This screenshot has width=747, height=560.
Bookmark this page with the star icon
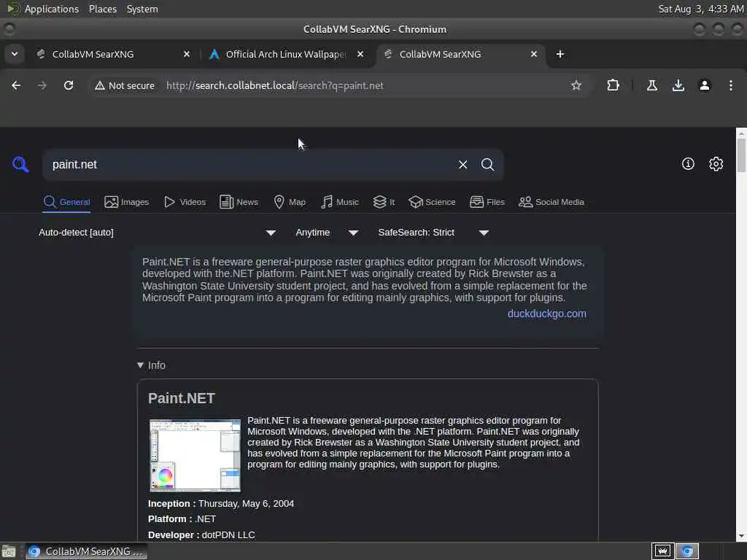[576, 85]
